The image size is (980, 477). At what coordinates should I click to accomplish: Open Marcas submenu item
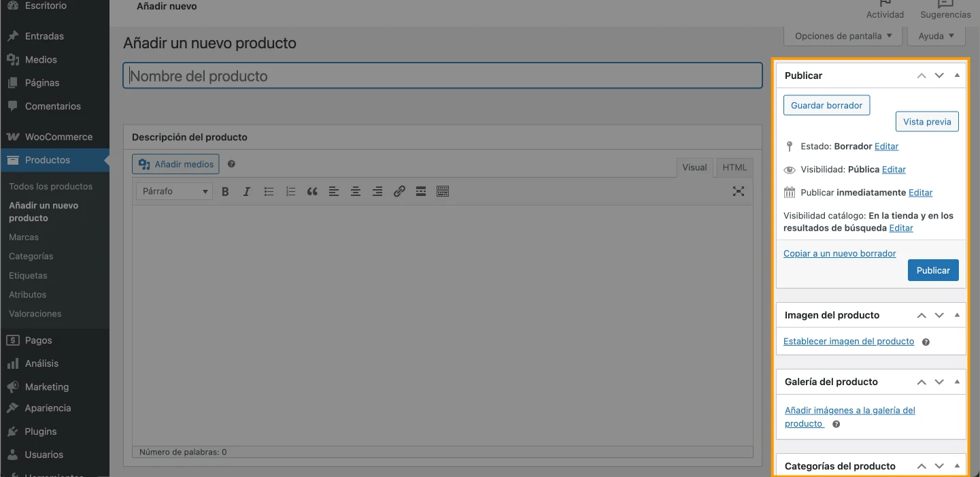coord(24,237)
